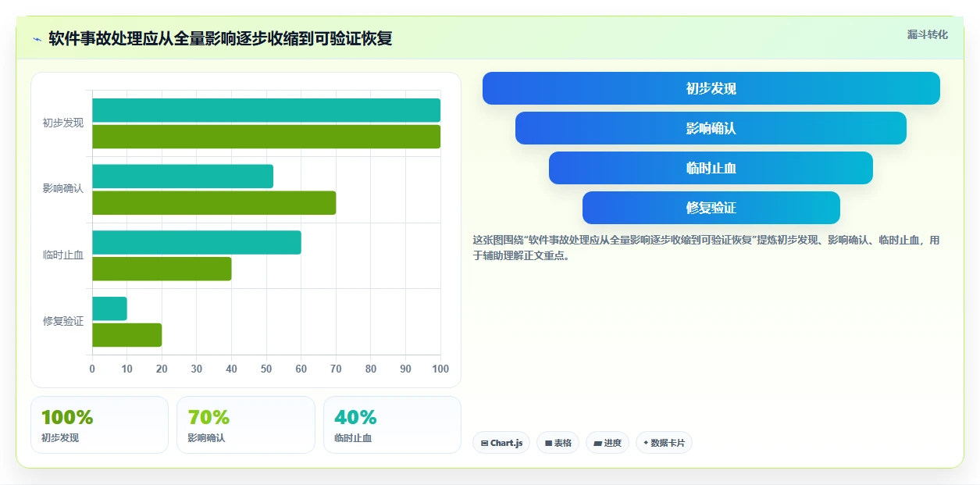Click the green bar for 影响确认
The image size is (980, 485).
coord(214,203)
